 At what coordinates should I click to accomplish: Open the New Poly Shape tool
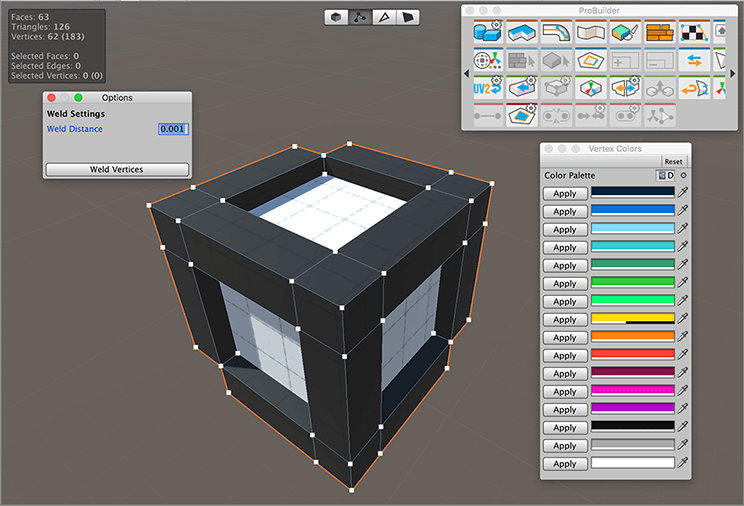coord(522,33)
